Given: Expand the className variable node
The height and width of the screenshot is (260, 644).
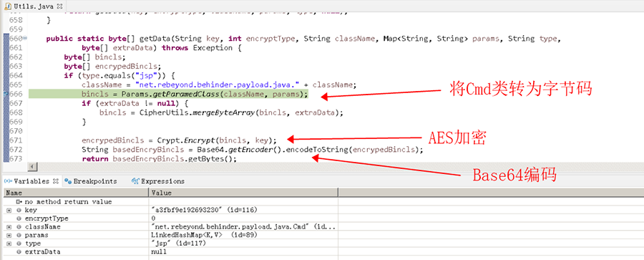Looking at the screenshot, I should tap(9, 226).
